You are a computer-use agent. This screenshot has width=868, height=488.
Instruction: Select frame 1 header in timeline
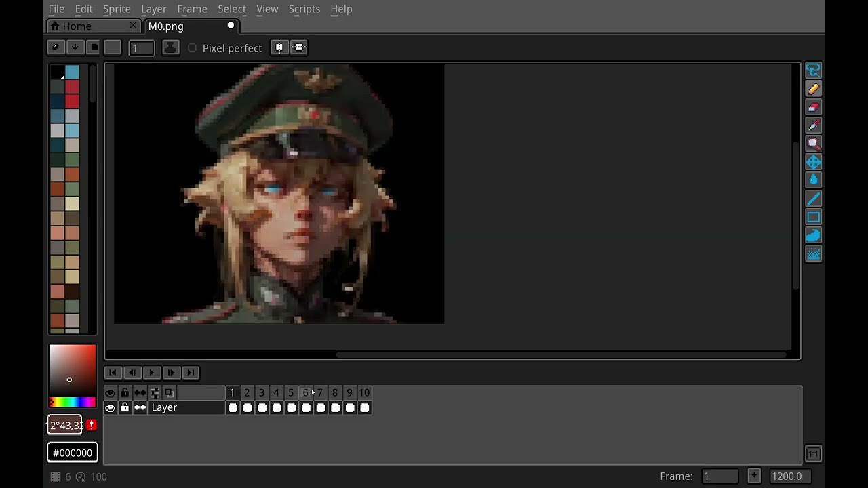pos(232,392)
